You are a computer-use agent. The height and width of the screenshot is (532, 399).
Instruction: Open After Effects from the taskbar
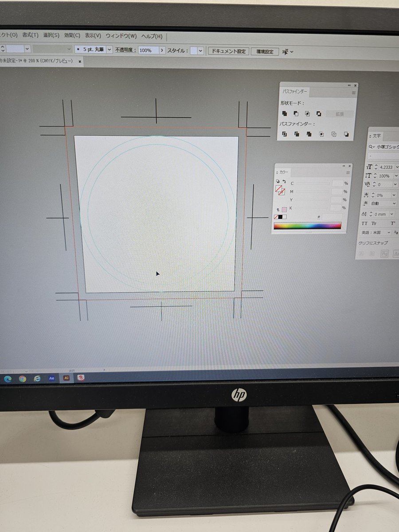click(51, 378)
